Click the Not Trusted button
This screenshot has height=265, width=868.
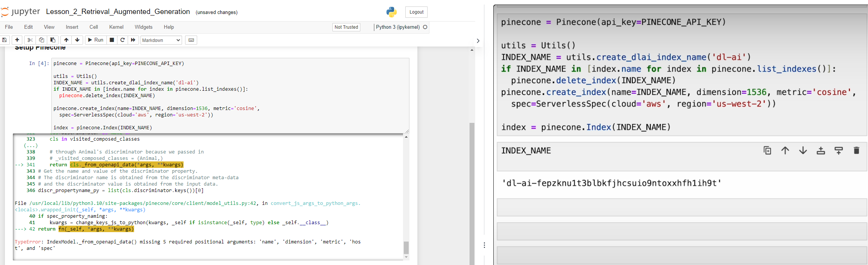346,27
